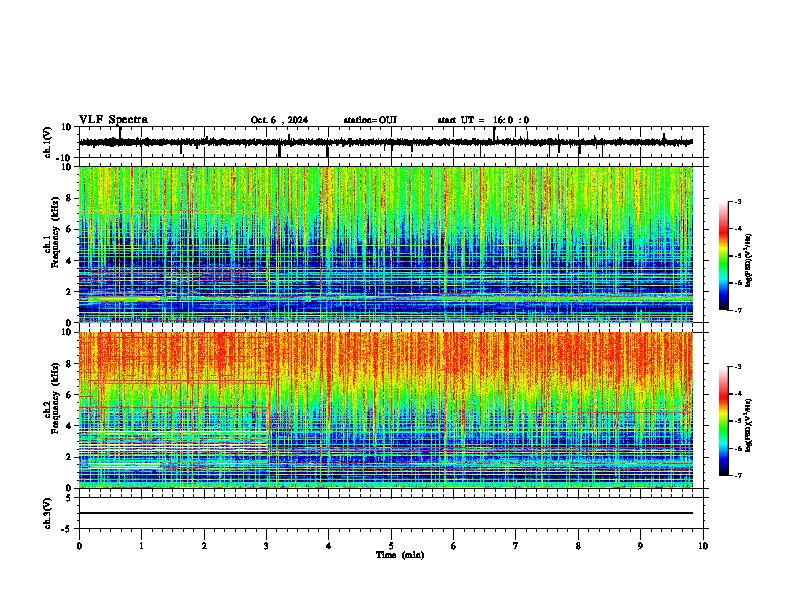Click the "VLF Spectra" title text
This screenshot has width=792, height=612.
pos(113,120)
